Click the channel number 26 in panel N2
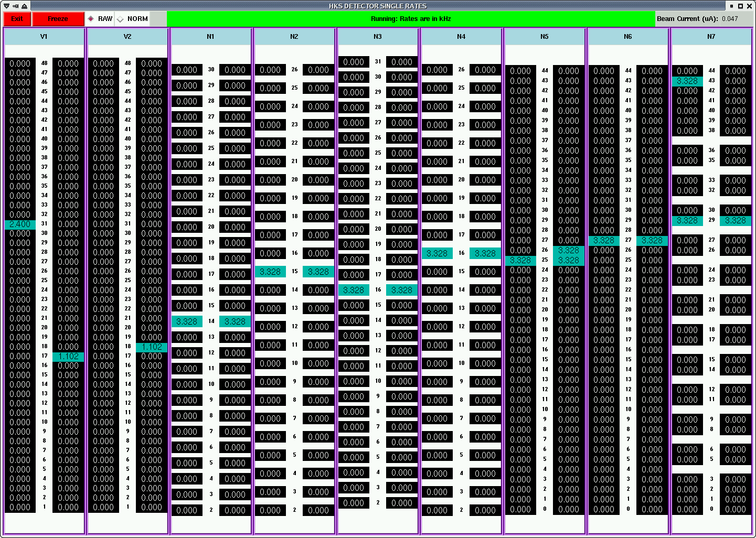 coord(295,69)
